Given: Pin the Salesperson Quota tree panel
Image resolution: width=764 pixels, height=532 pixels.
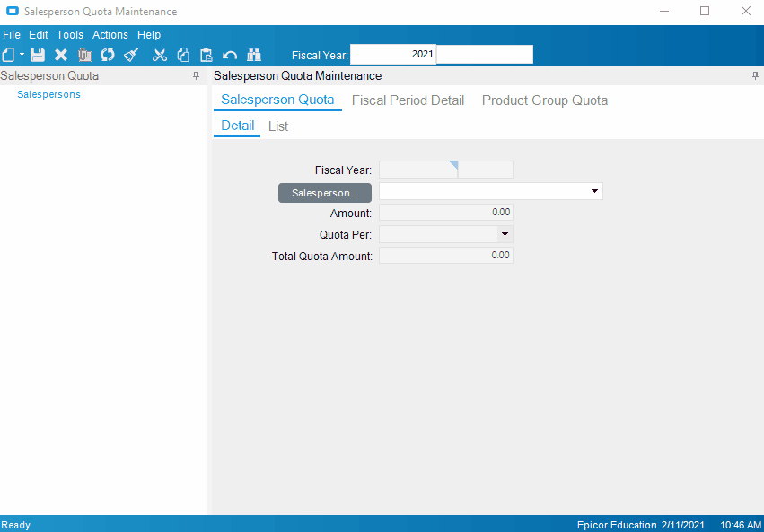Looking at the screenshot, I should point(196,75).
